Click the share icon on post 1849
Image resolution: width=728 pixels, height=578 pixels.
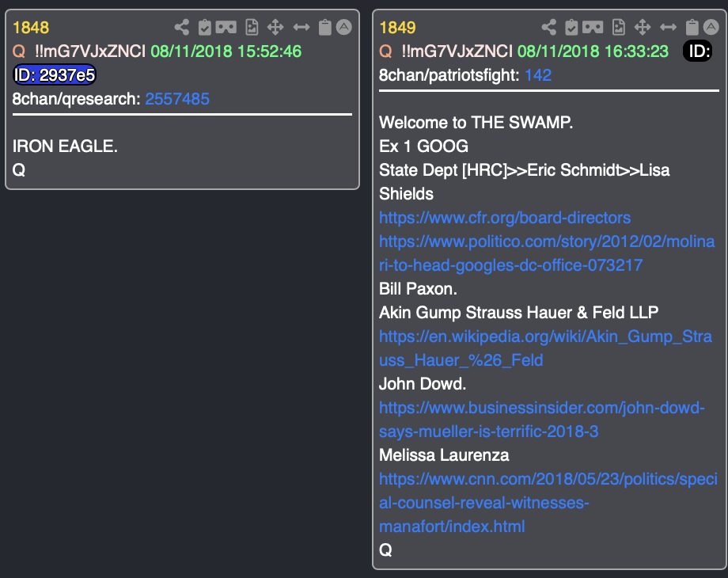(549, 28)
